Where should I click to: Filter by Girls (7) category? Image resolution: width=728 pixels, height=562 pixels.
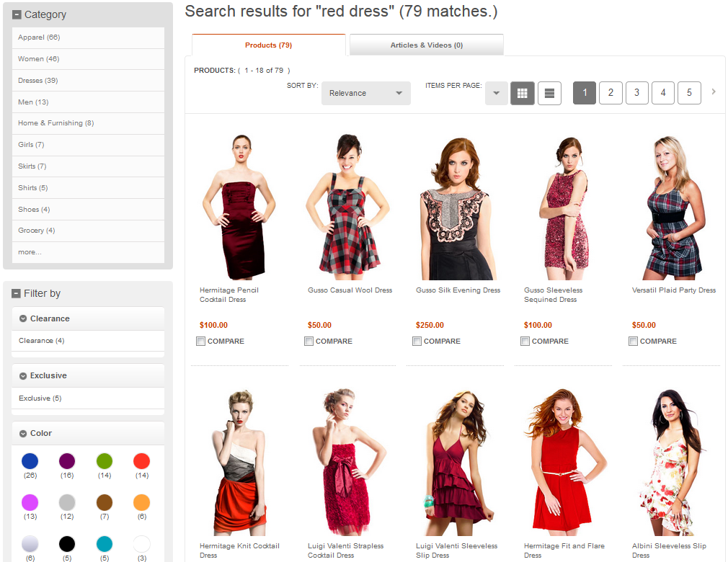point(88,145)
